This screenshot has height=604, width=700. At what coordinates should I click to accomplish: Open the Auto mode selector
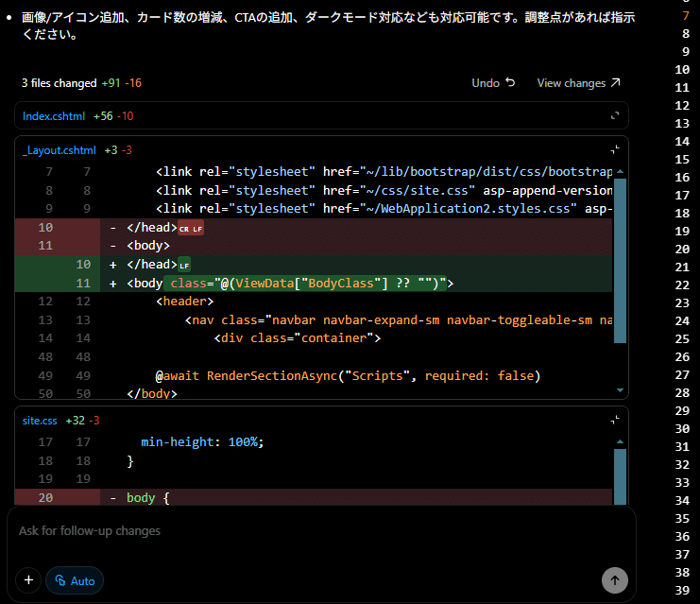pyautogui.click(x=75, y=580)
